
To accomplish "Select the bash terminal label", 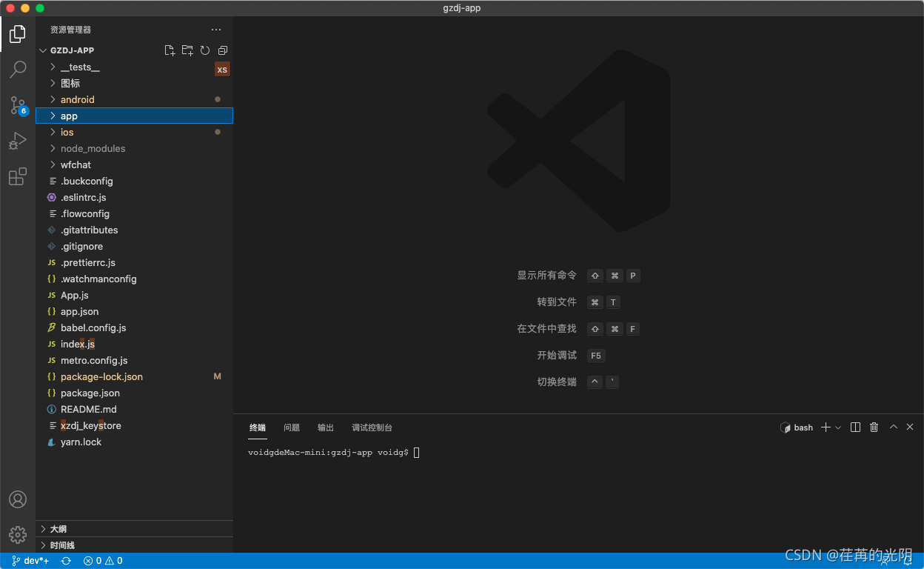I will tap(797, 427).
